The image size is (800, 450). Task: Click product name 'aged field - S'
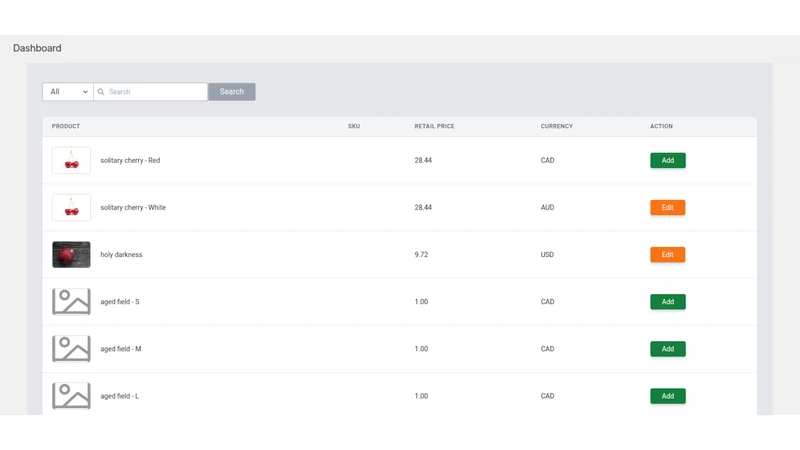[x=120, y=302]
